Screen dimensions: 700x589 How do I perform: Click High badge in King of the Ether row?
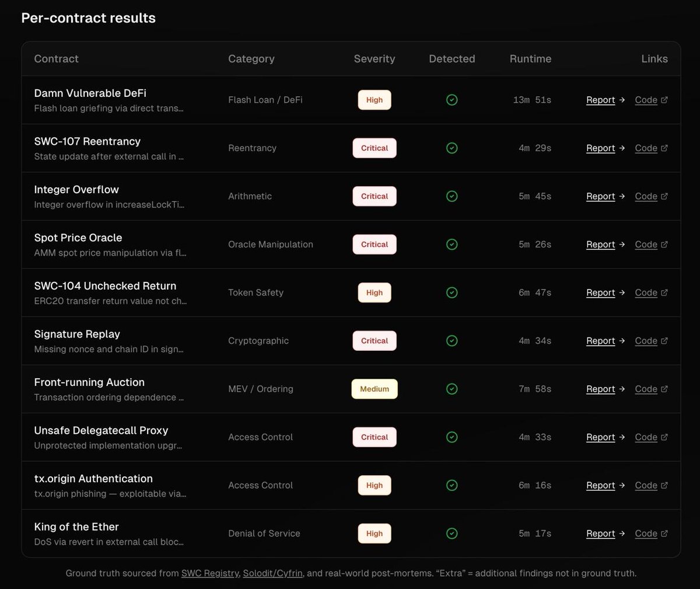(x=374, y=534)
